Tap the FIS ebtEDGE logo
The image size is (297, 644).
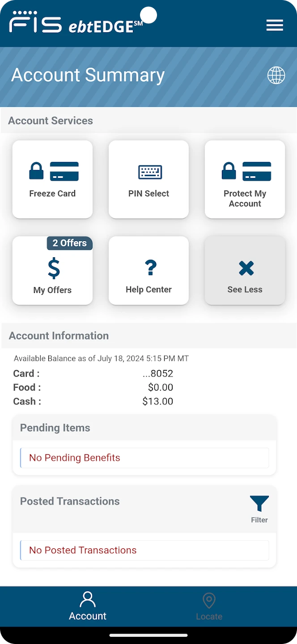tap(76, 22)
